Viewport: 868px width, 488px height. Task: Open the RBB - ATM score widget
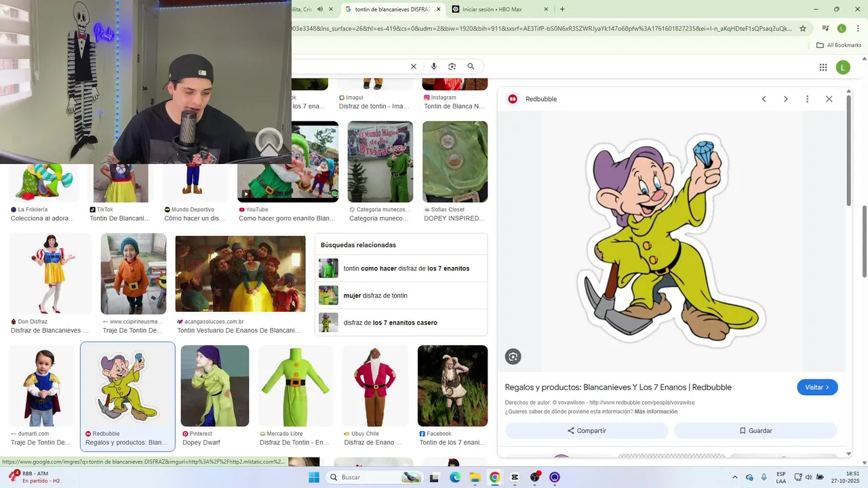pyautogui.click(x=34, y=477)
